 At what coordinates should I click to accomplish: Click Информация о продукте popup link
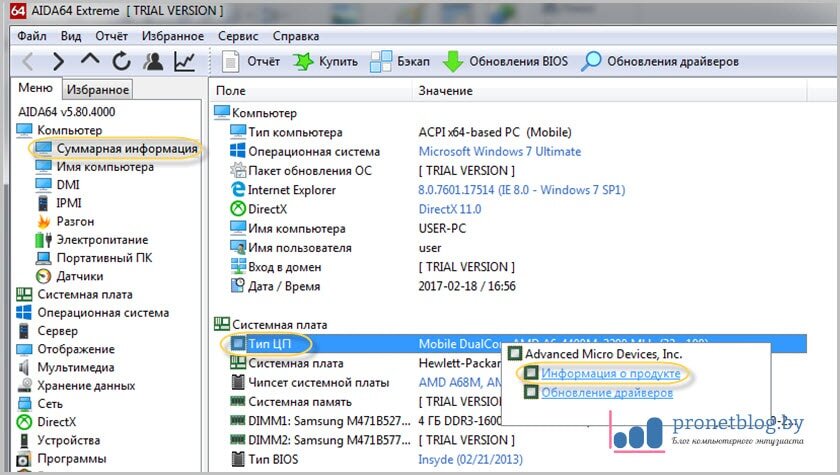610,373
